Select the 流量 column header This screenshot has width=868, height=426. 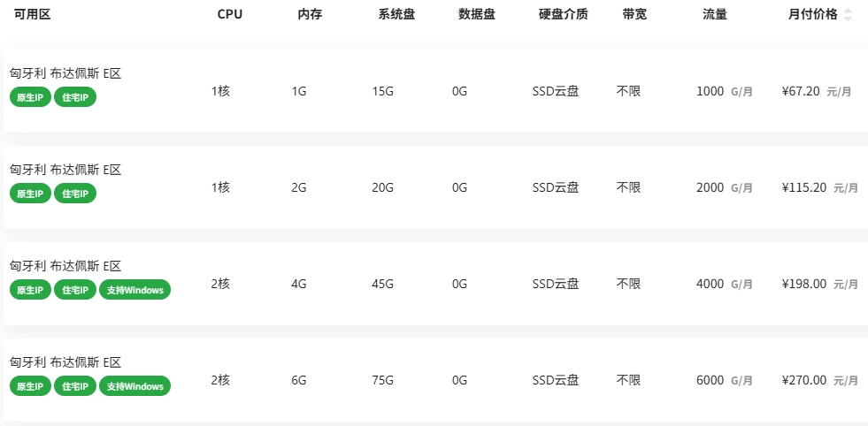coord(715,14)
